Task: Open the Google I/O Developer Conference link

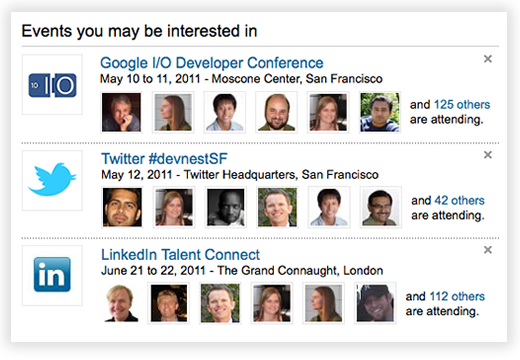Action: [x=212, y=63]
